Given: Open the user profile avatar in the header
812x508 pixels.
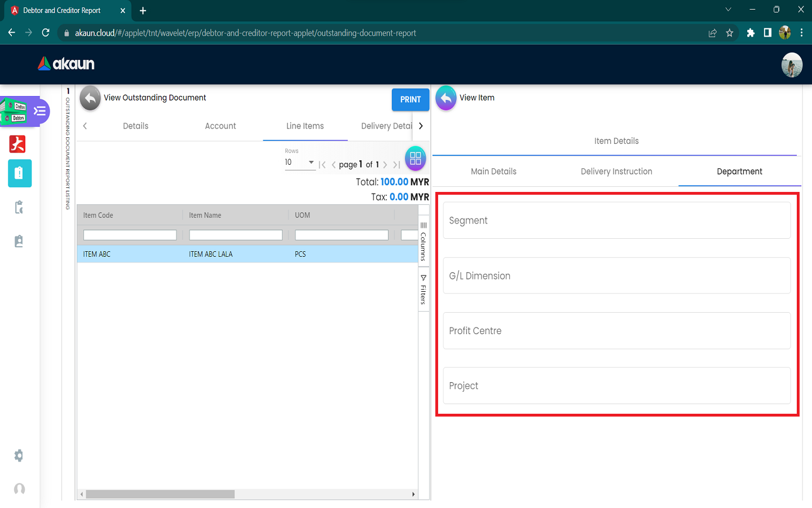Looking at the screenshot, I should [791, 65].
